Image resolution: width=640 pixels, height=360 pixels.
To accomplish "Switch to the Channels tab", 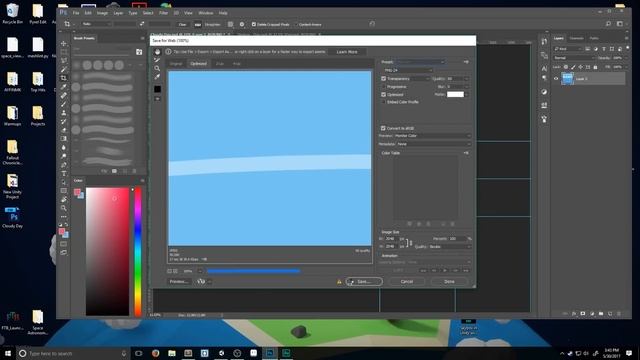I will (576, 38).
